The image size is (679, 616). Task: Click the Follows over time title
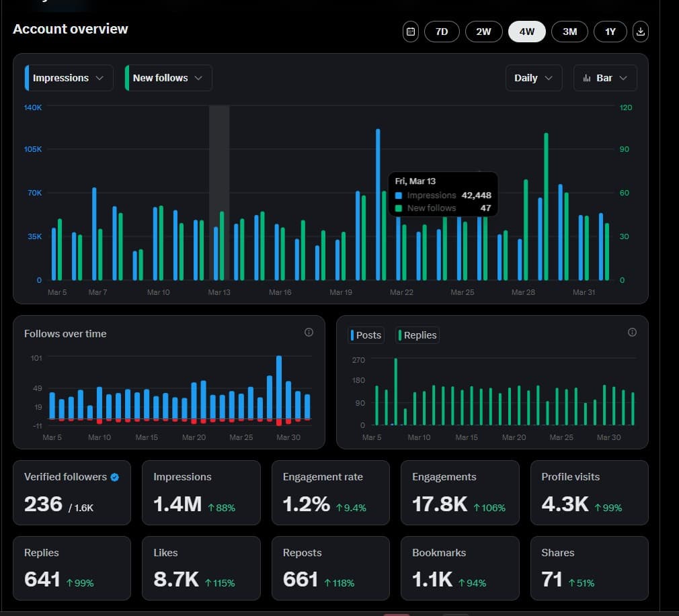pos(65,334)
